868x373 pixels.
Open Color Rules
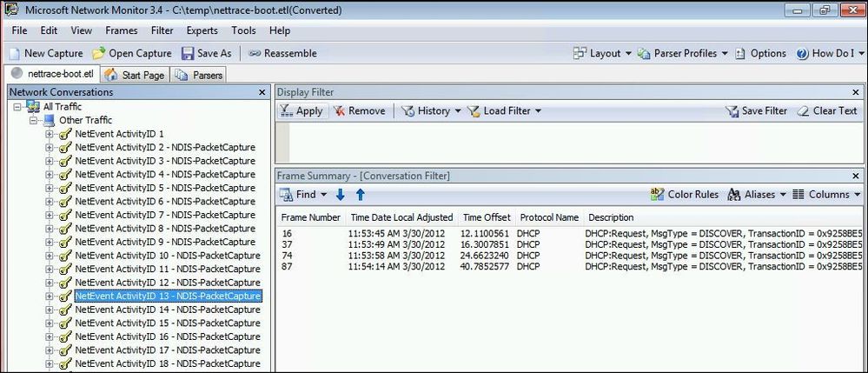coord(684,195)
